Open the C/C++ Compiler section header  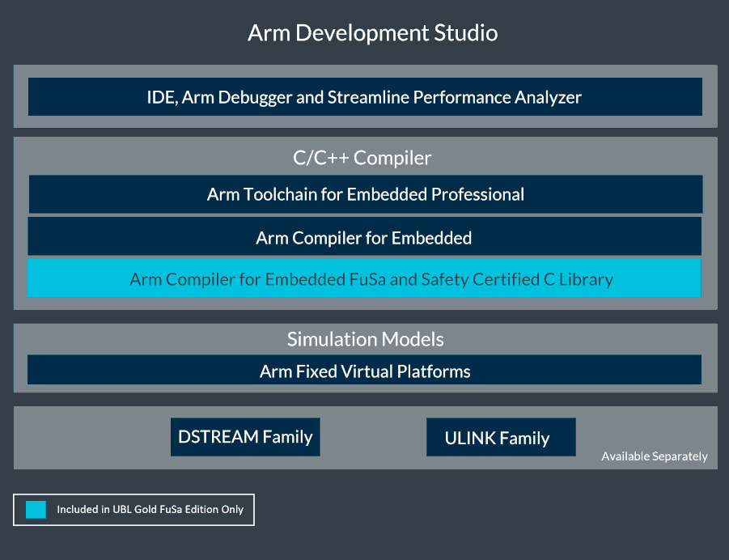coord(365,158)
